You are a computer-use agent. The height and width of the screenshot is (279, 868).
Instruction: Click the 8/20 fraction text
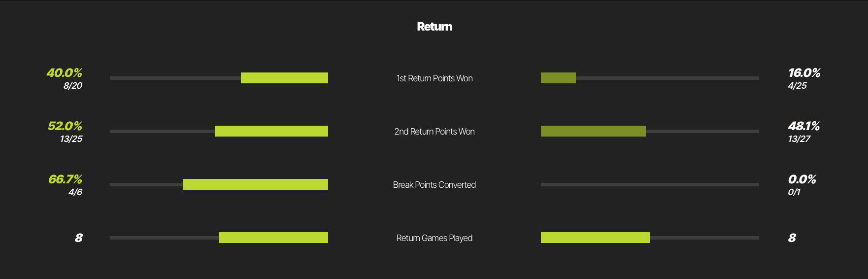click(73, 86)
